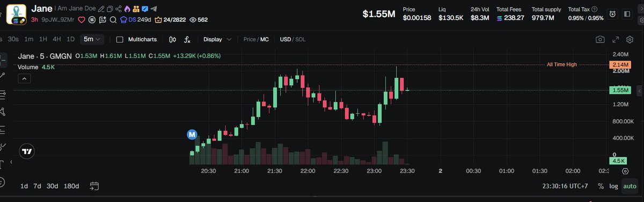Open the 5m timeframe dropdown
The height and width of the screenshot is (202, 644).
[x=92, y=39]
